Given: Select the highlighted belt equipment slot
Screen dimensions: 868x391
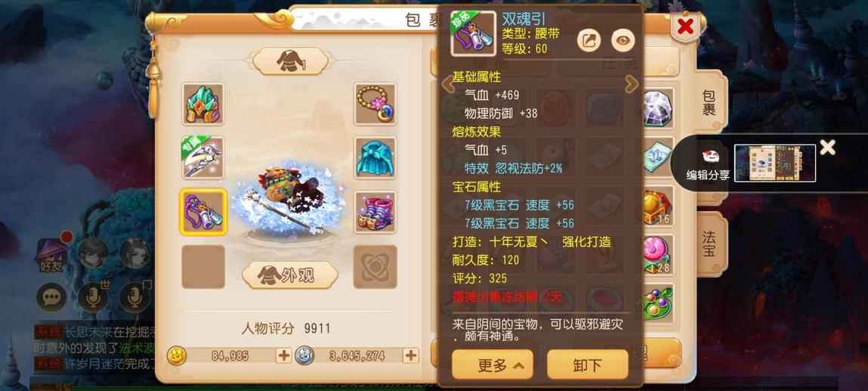Looking at the screenshot, I should [x=203, y=212].
